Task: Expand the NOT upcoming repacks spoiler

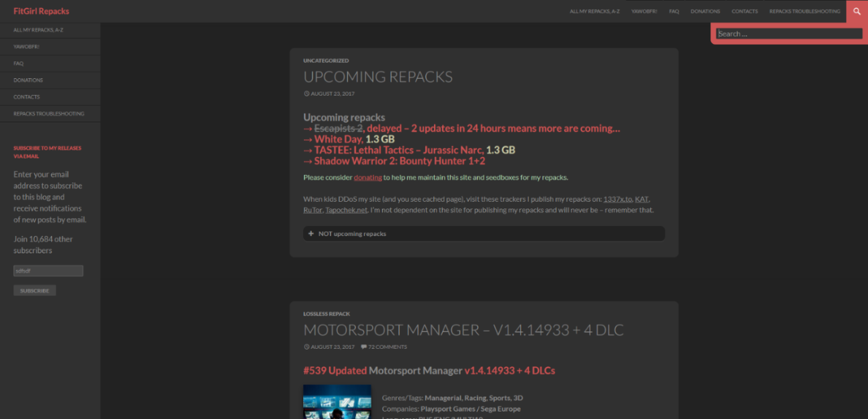Action: coord(484,234)
